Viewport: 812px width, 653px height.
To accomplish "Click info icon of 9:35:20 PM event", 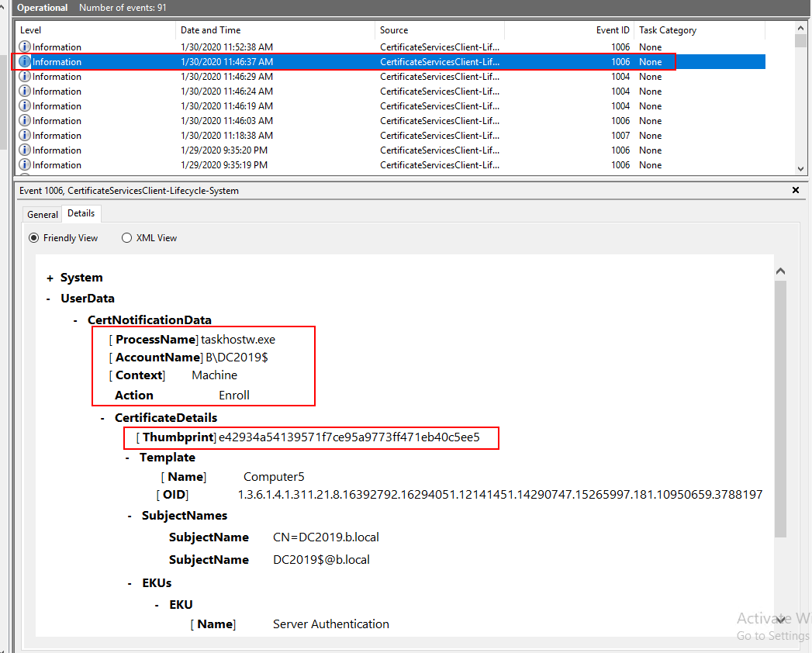I will 25,150.
